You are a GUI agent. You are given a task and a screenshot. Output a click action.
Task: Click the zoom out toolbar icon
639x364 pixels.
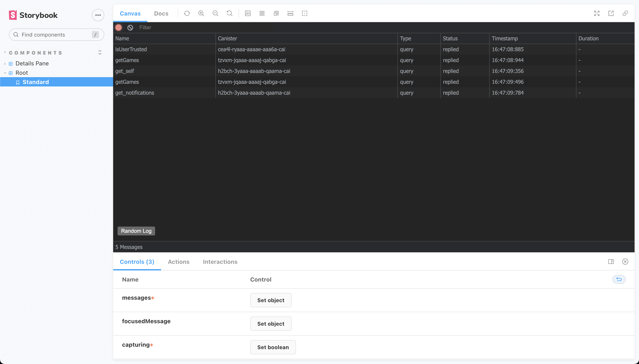pos(215,13)
